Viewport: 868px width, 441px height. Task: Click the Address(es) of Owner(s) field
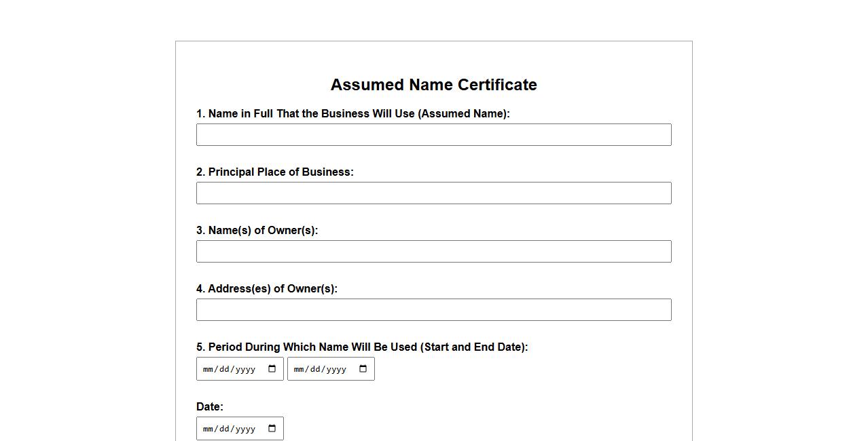(433, 309)
